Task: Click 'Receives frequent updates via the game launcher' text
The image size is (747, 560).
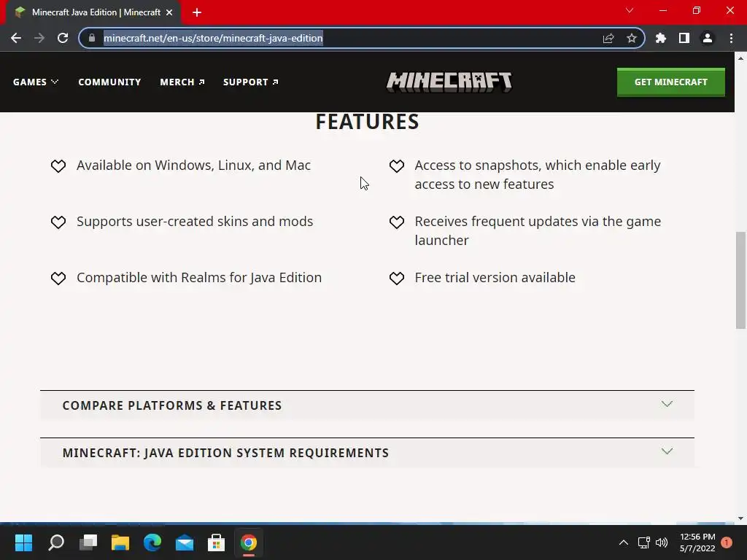Action: [538, 231]
